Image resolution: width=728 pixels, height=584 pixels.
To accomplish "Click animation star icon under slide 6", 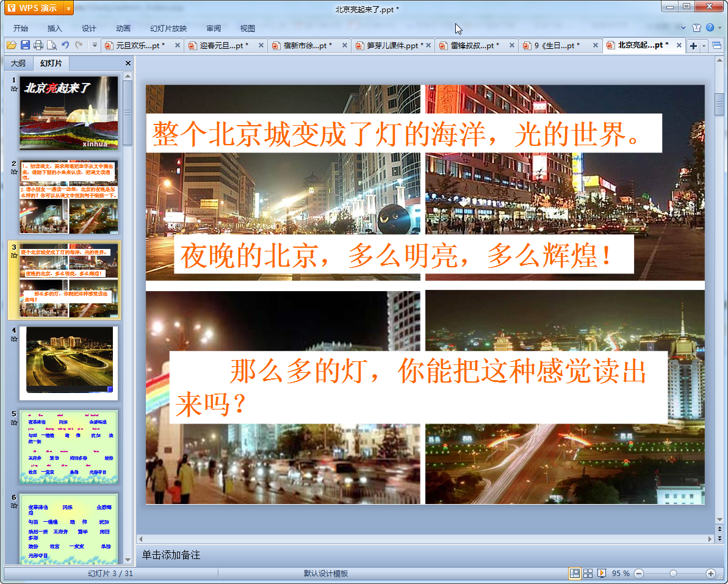I will (14, 505).
